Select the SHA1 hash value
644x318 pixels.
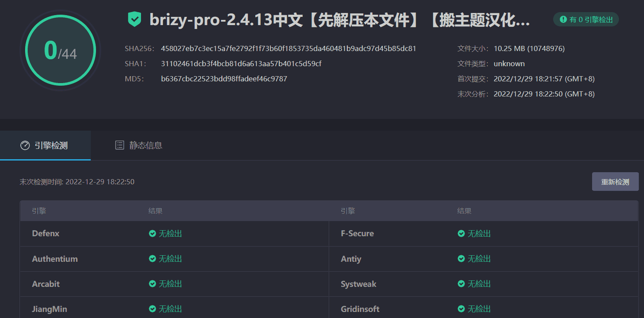[x=241, y=64]
